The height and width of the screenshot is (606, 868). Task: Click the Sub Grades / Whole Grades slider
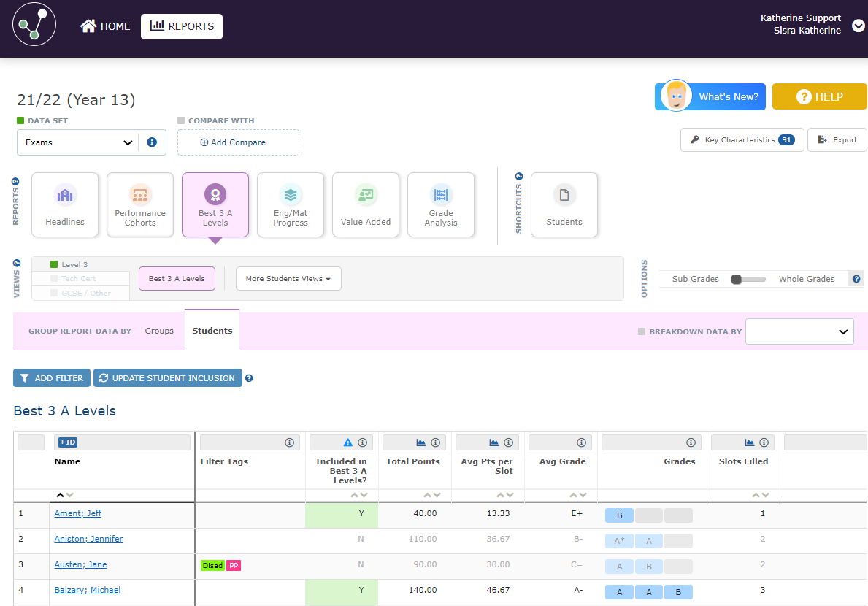pos(748,279)
